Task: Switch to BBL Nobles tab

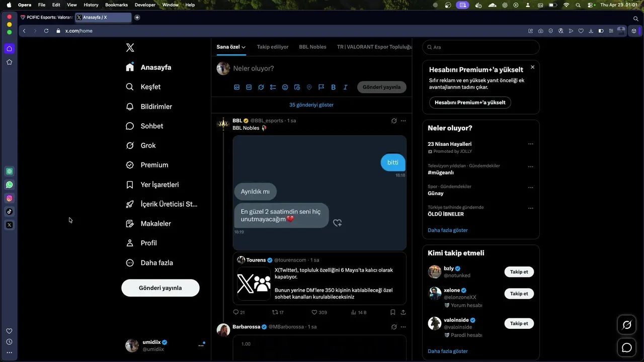Action: [x=313, y=47]
